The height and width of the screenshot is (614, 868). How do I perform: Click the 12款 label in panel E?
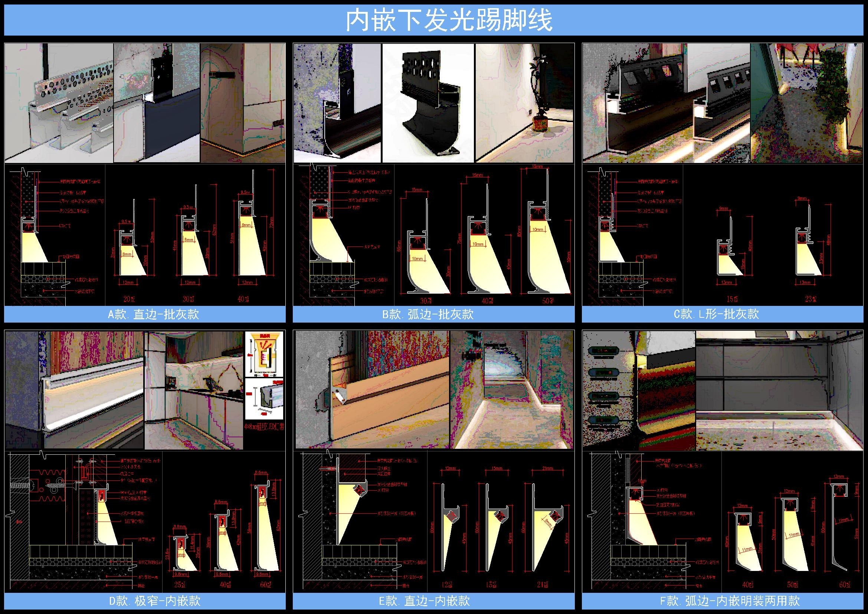pyautogui.click(x=447, y=585)
